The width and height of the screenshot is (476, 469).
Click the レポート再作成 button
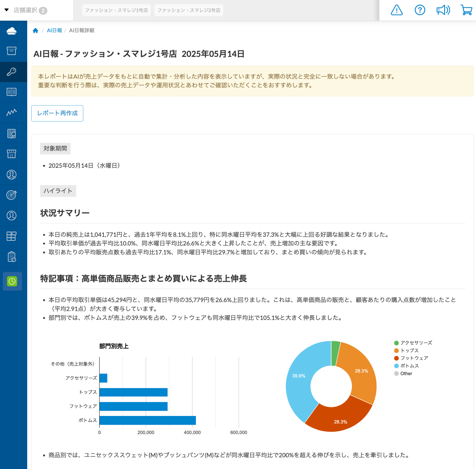coord(57,113)
